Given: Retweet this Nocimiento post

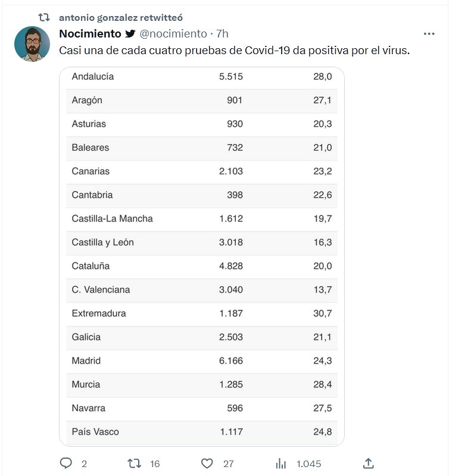Looking at the screenshot, I should [135, 464].
